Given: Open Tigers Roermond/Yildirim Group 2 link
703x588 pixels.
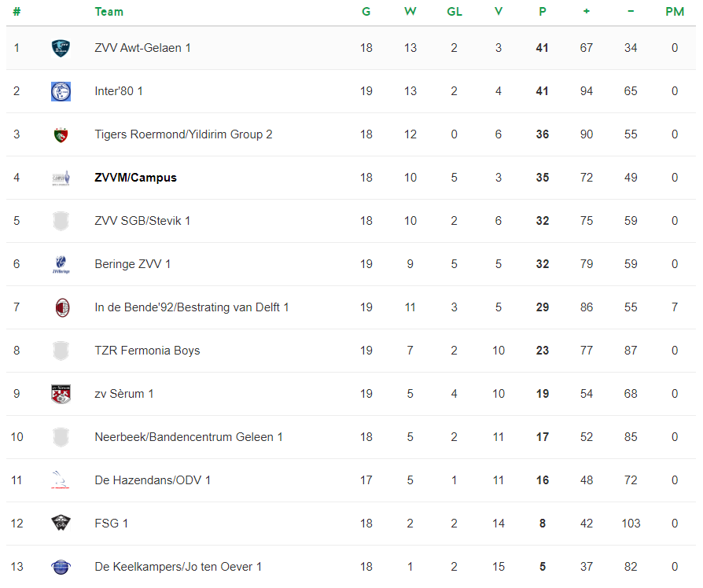Looking at the screenshot, I should point(183,134).
